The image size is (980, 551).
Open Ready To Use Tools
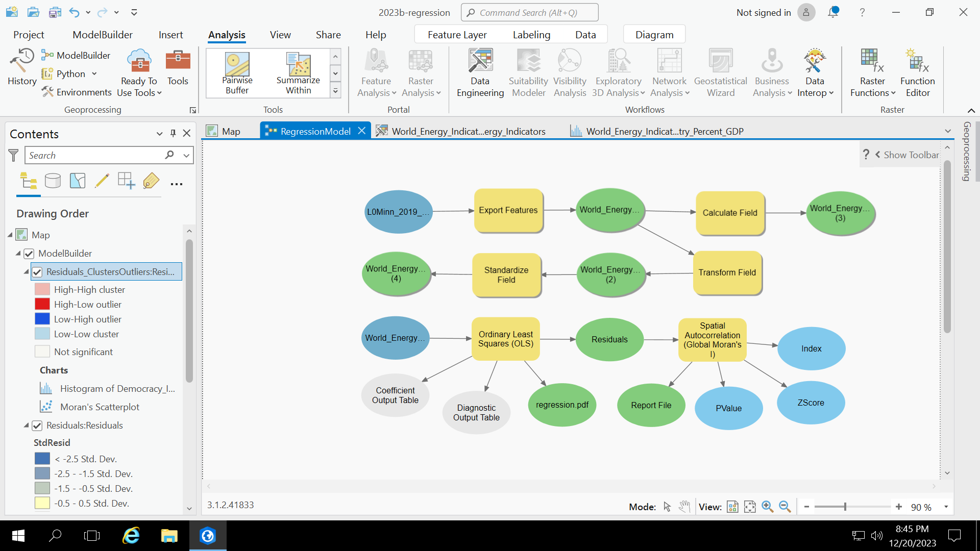pos(138,73)
